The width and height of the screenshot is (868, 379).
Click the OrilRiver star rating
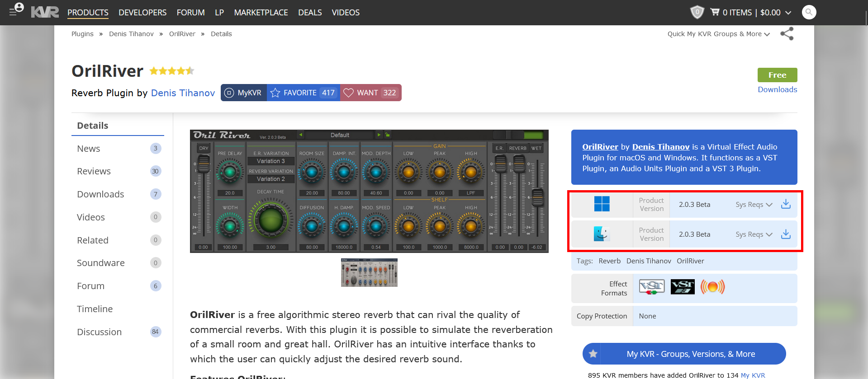click(x=172, y=71)
